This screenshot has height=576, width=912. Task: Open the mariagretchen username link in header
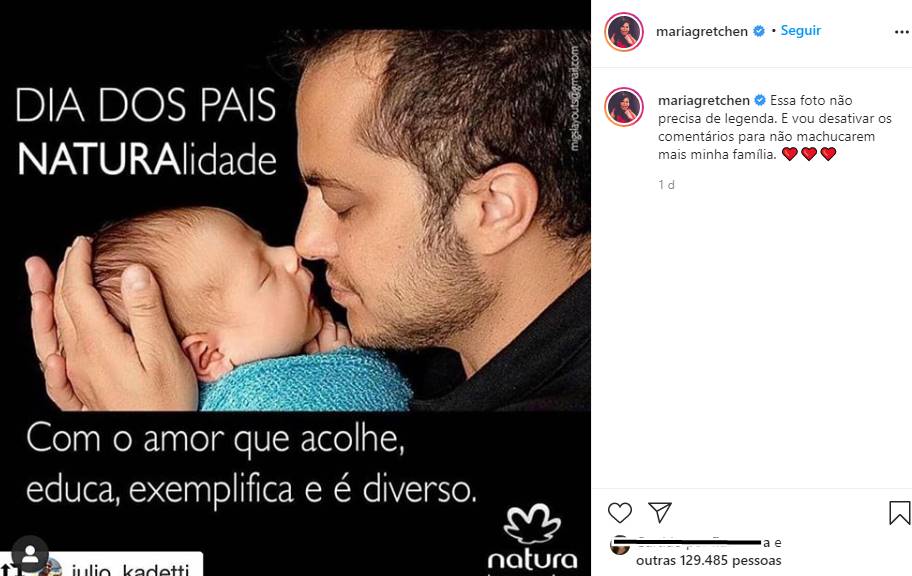pos(701,31)
